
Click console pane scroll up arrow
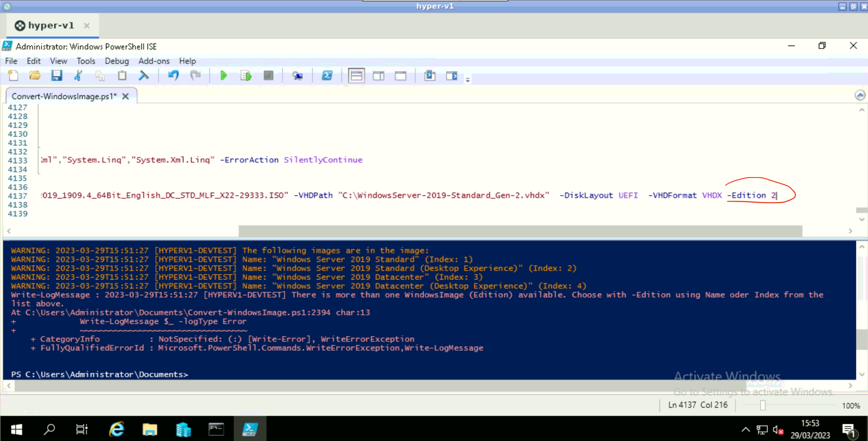tap(862, 247)
